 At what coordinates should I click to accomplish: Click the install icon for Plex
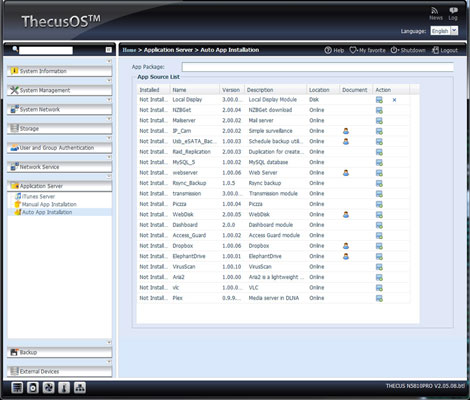[379, 298]
